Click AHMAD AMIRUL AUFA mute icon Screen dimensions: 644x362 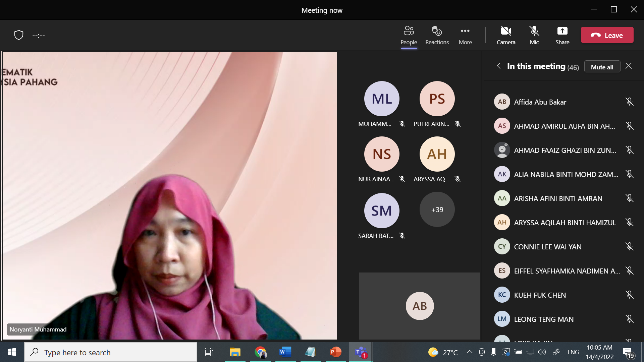click(x=630, y=126)
